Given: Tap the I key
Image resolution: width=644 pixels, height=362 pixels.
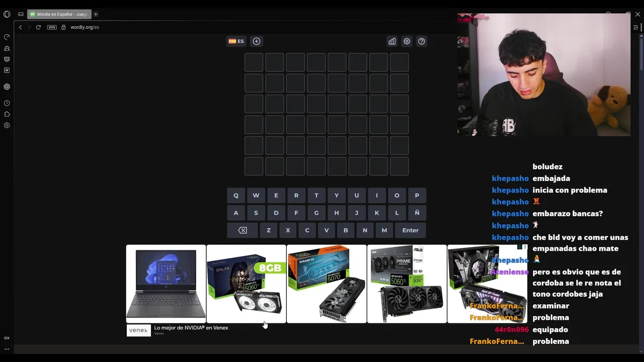Looking at the screenshot, I should tap(377, 196).
